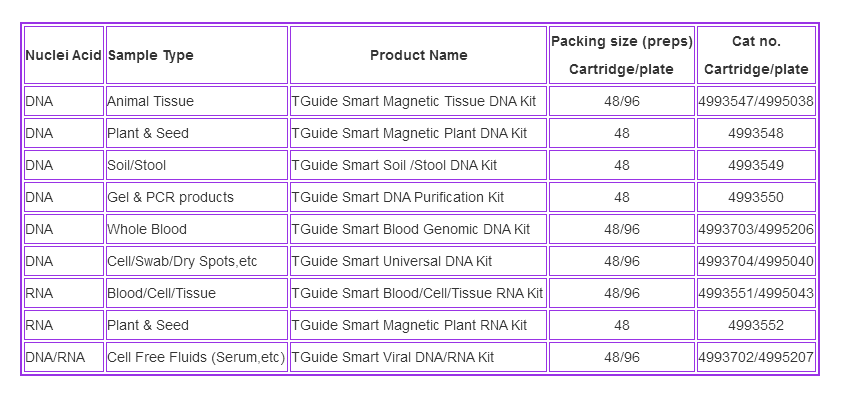Image resolution: width=863 pixels, height=399 pixels.
Task: Click the Gel & PCR products cell
Action: pos(196,197)
